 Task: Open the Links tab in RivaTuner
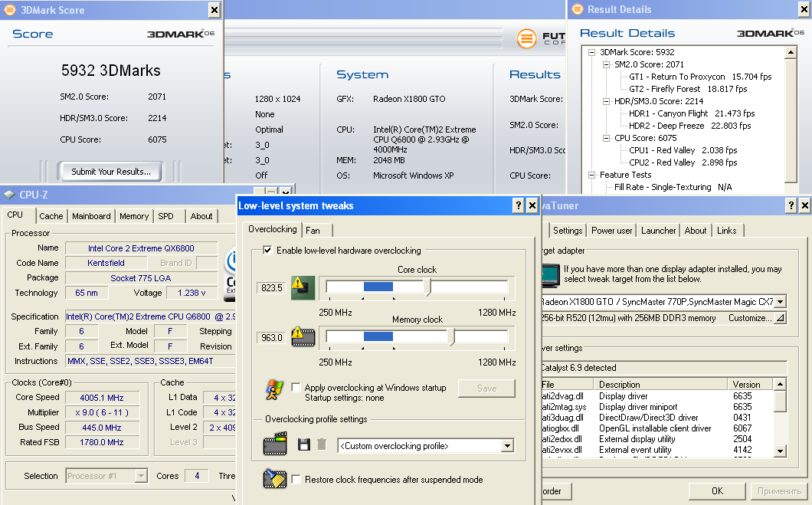coord(726,231)
